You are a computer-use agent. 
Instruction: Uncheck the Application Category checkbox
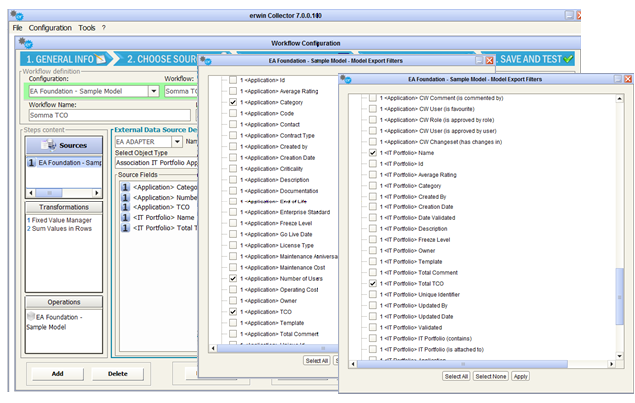(233, 102)
